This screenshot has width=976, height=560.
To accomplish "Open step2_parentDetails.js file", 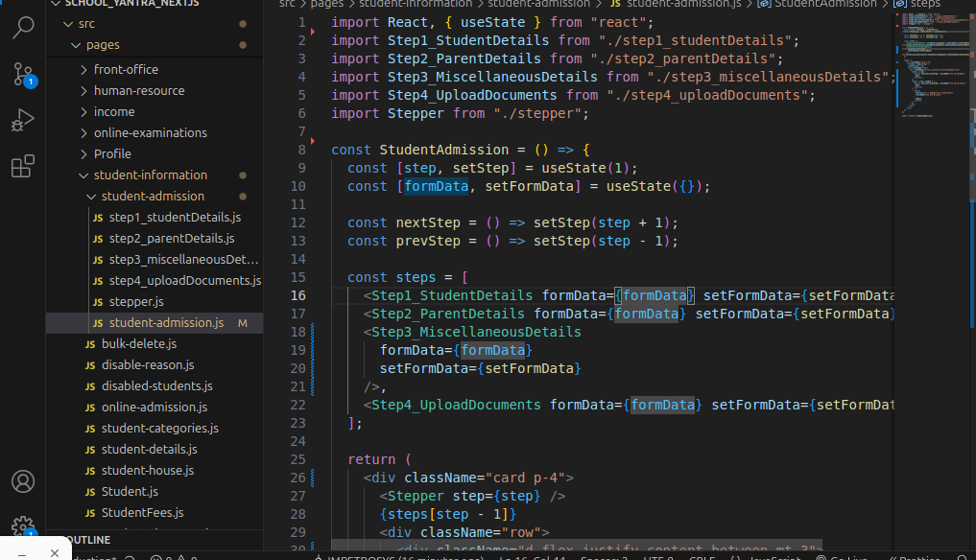I will tap(171, 239).
